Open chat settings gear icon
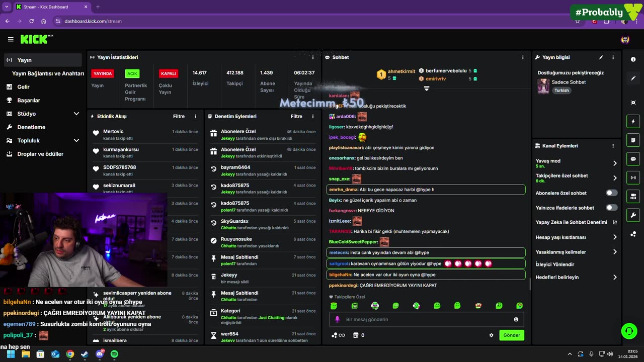644x362 pixels. pos(492,335)
